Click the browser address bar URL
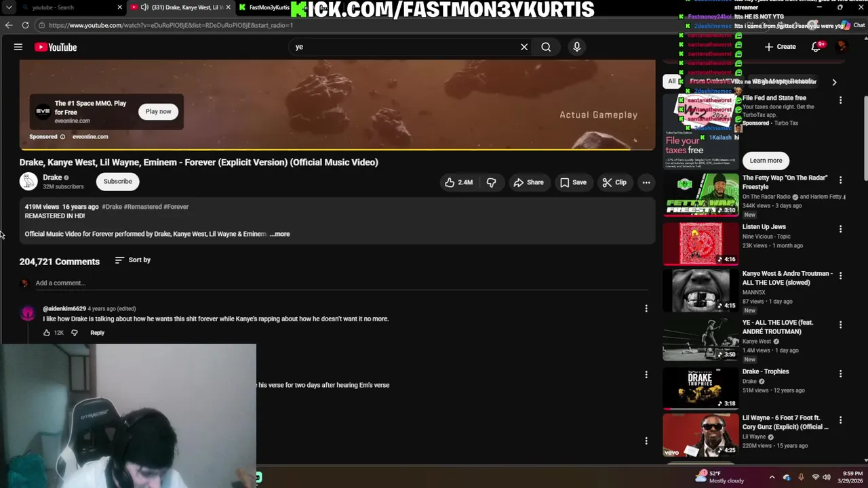 point(171,25)
